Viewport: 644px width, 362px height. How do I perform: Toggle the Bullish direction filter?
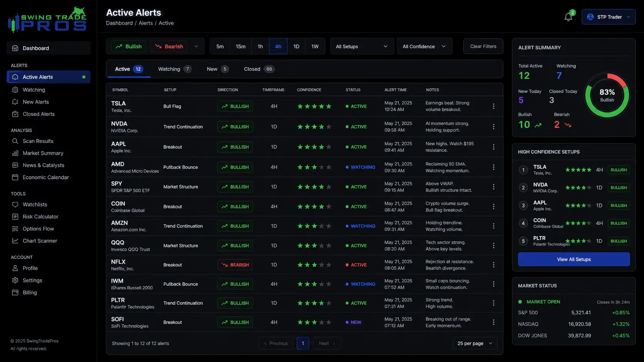[x=129, y=47]
